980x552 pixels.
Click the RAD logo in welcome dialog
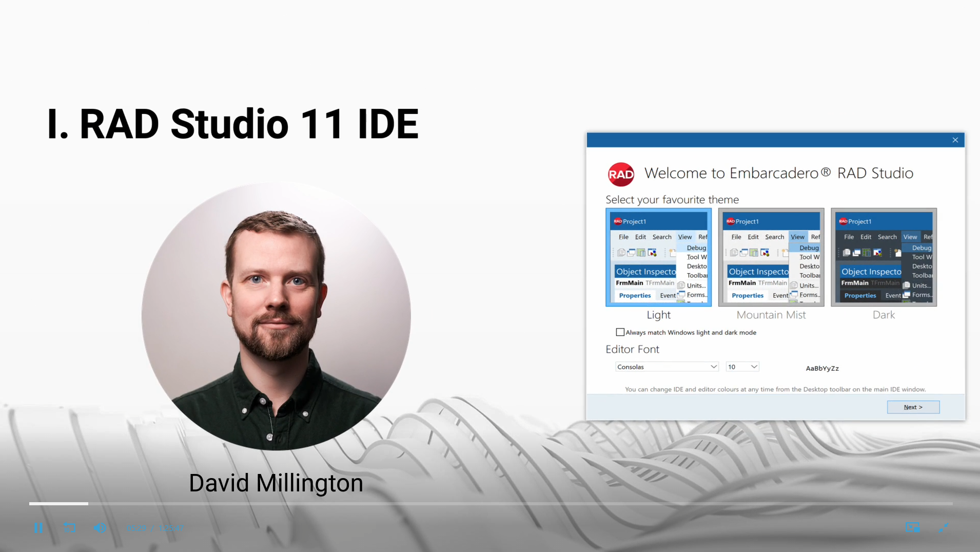click(621, 174)
